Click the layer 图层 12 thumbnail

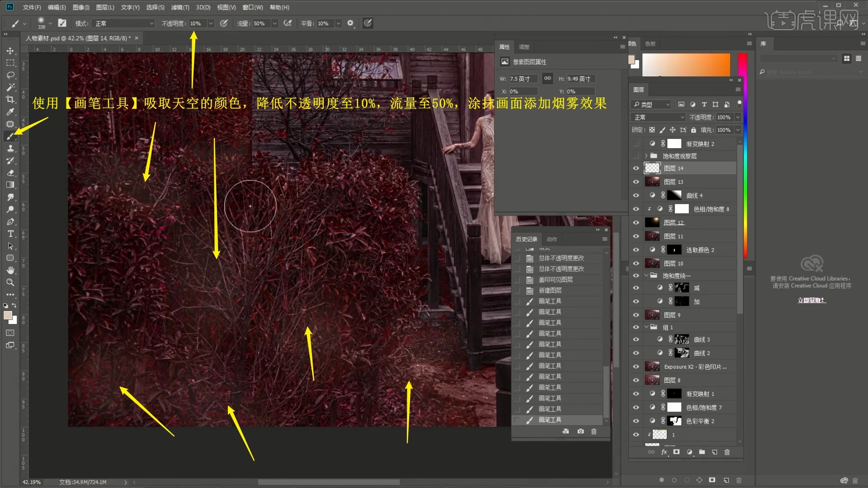click(x=652, y=222)
